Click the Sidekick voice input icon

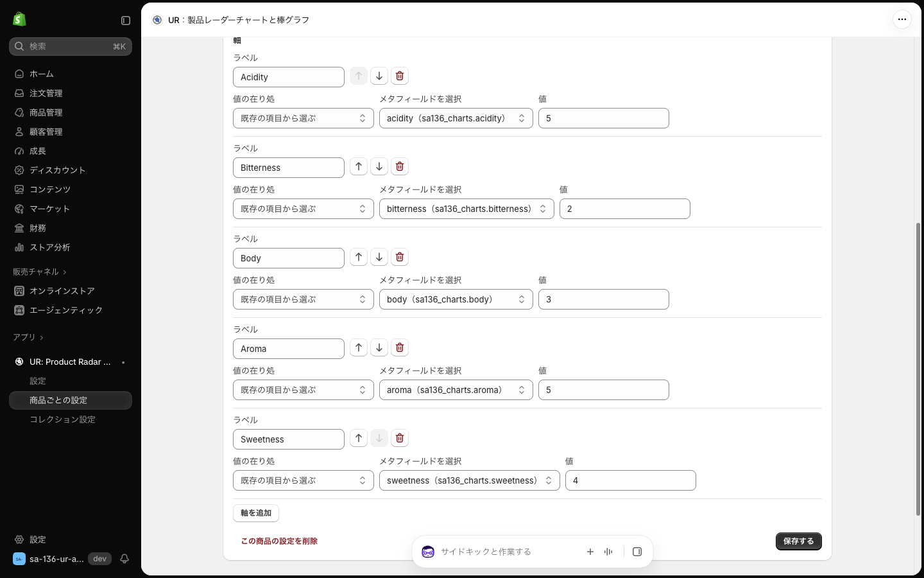click(x=608, y=552)
